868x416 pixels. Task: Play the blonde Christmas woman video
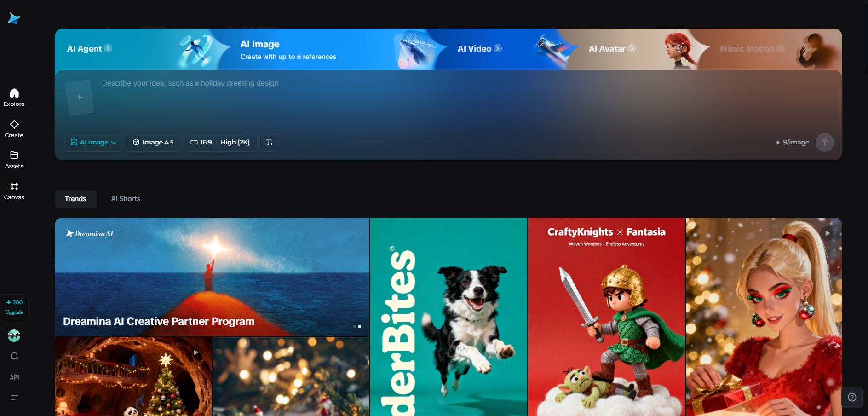828,233
